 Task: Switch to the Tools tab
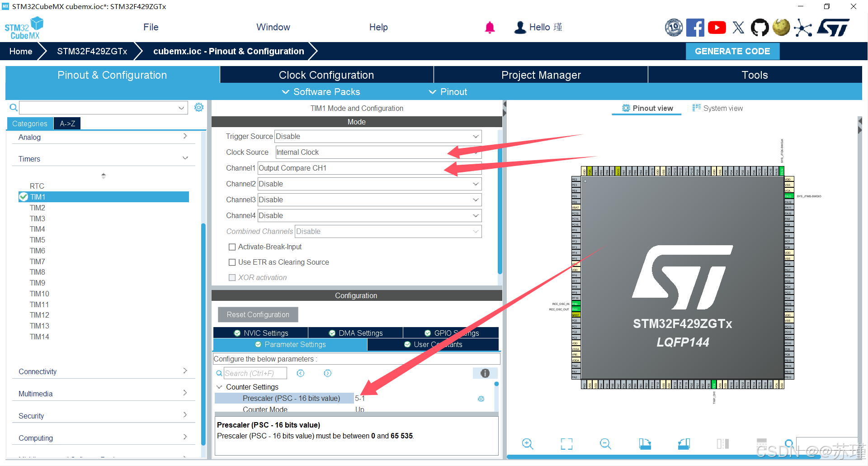pyautogui.click(x=755, y=75)
